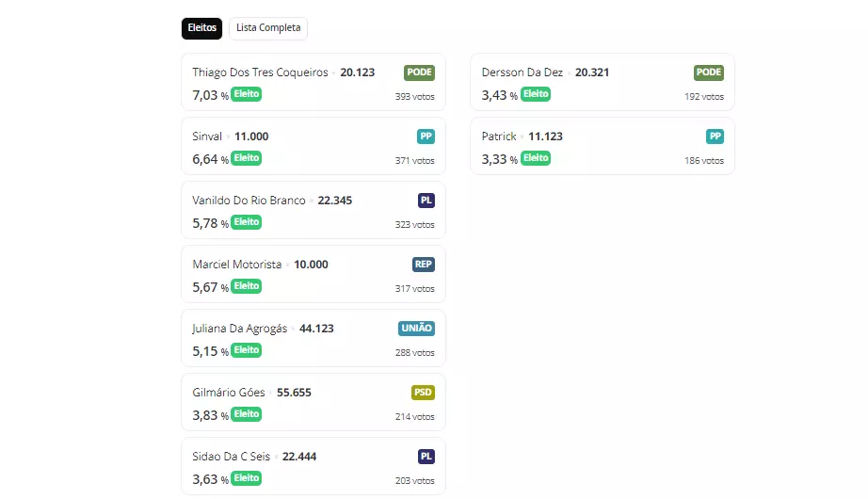Click PODE badge on Thiago Dos Tres Coqueiros

(419, 72)
